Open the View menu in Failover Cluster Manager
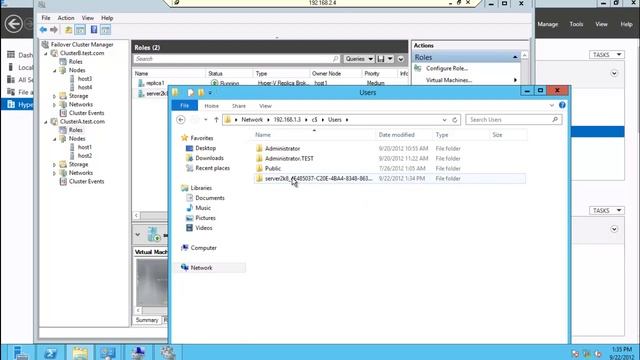640x360 pixels. click(87, 18)
